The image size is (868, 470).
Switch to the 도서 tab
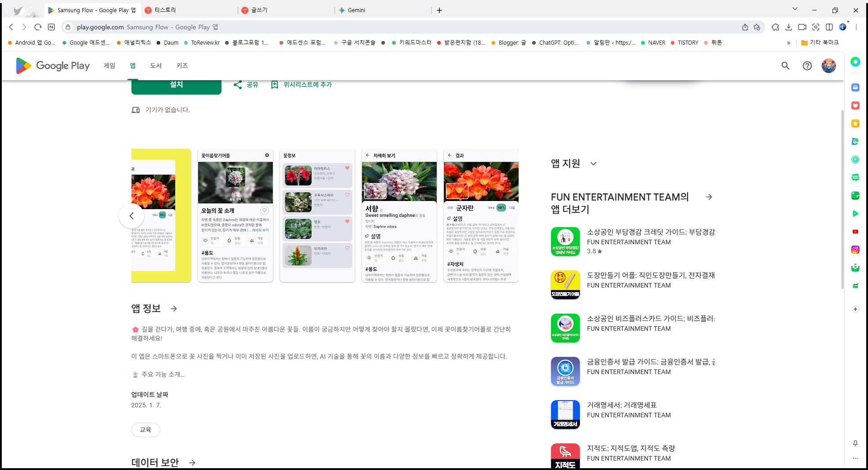click(x=155, y=66)
